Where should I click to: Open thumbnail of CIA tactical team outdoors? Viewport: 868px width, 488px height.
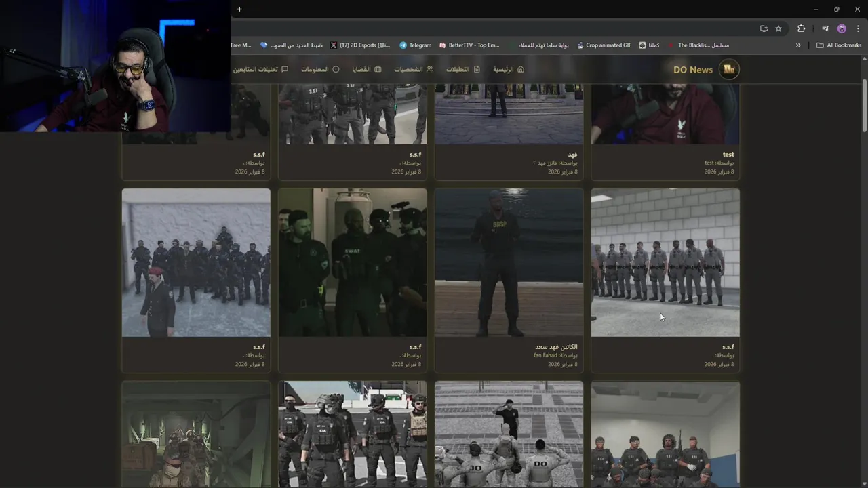[x=353, y=434]
